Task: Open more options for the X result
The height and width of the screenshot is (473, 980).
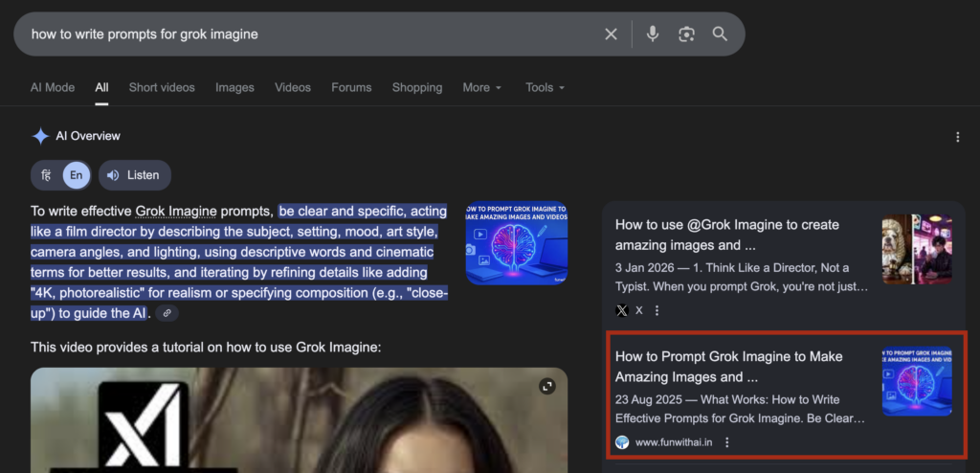Action: [657, 310]
